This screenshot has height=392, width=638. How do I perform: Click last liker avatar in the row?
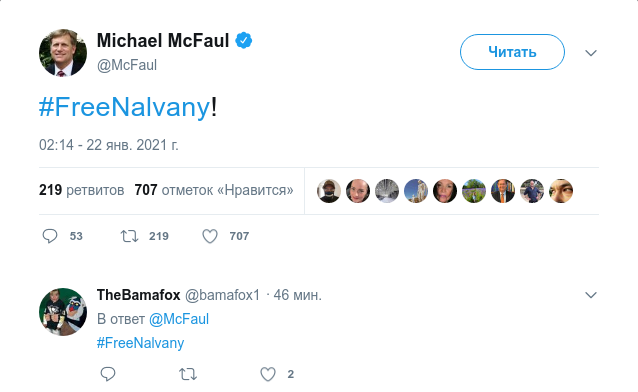pyautogui.click(x=561, y=191)
